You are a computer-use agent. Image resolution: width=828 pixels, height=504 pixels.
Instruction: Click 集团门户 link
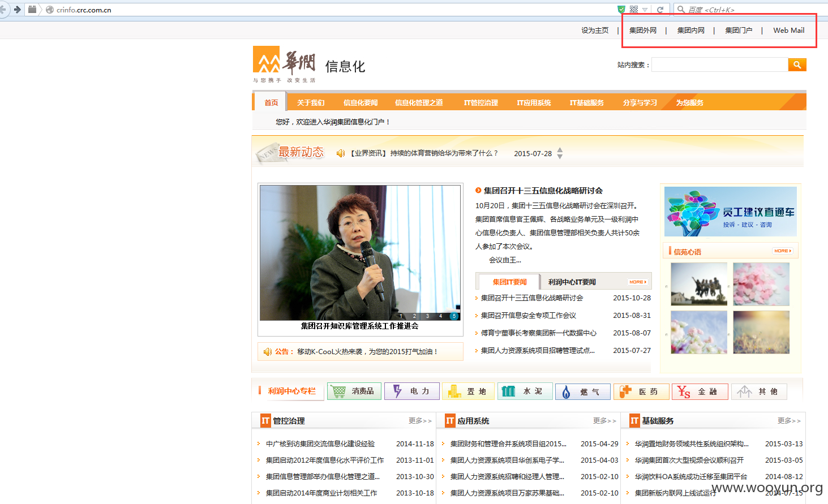point(739,31)
